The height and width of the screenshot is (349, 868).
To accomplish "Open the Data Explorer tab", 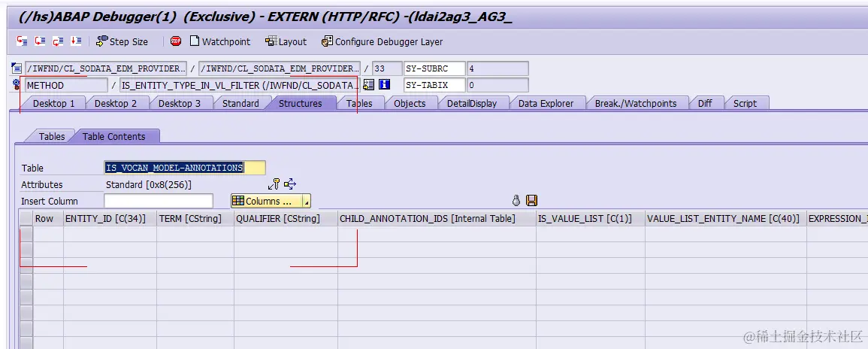I will [546, 103].
